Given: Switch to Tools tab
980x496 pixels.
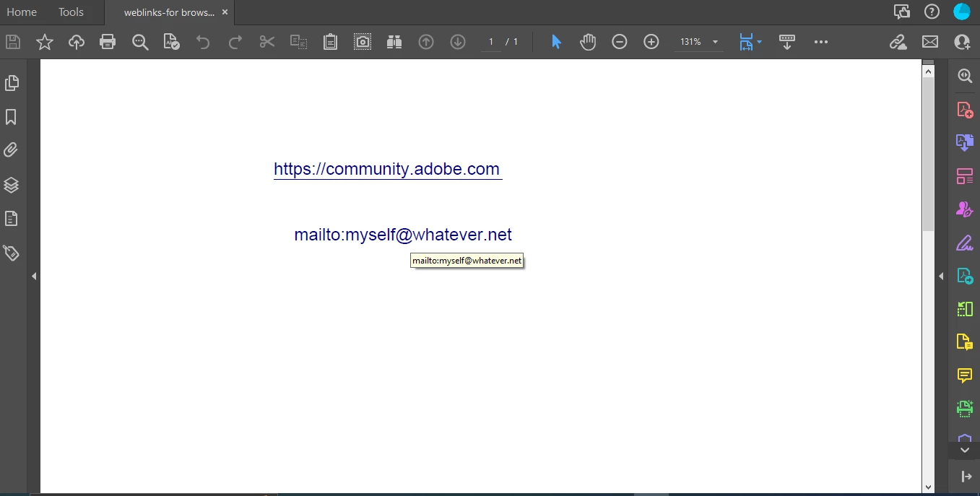Looking at the screenshot, I should coord(71,12).
